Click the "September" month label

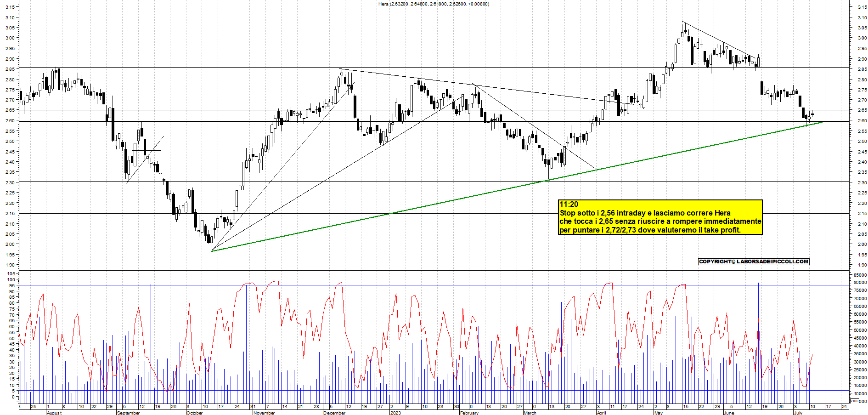[x=129, y=413]
